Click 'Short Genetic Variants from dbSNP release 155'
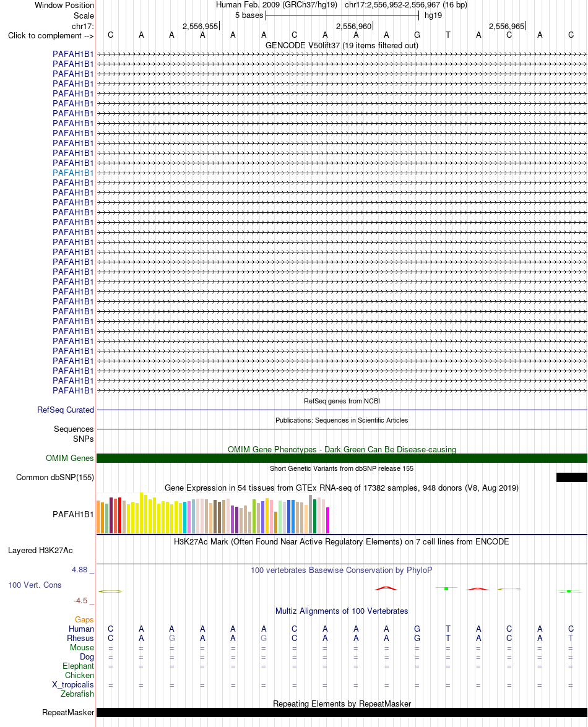Image resolution: width=588 pixels, height=727 pixels. (342, 468)
